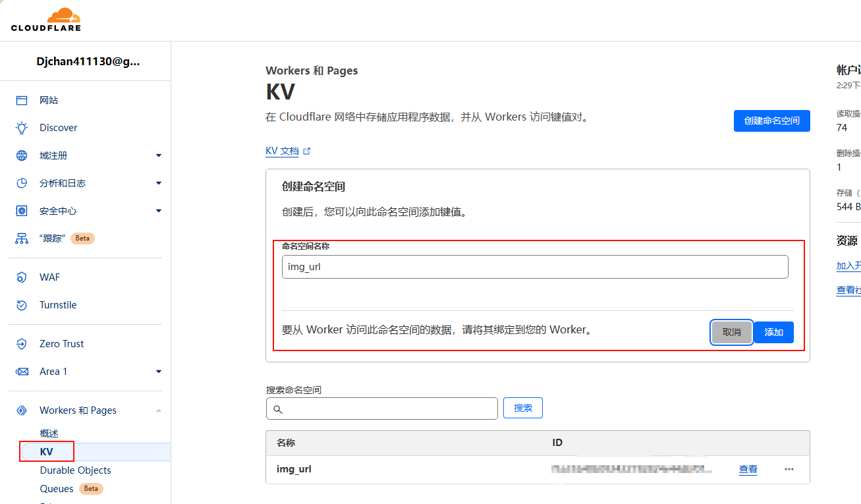Click the 分析和日志 pie chart icon
This screenshot has width=861, height=504.
[22, 183]
